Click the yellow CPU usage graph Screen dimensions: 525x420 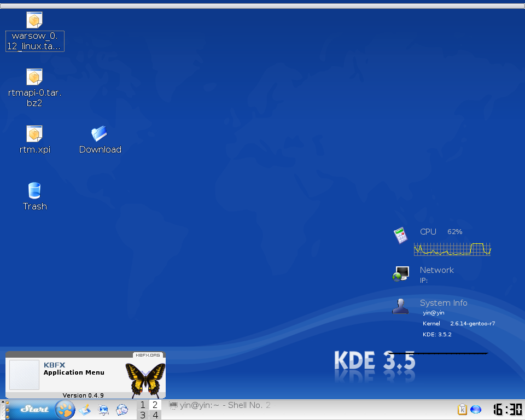pos(452,249)
